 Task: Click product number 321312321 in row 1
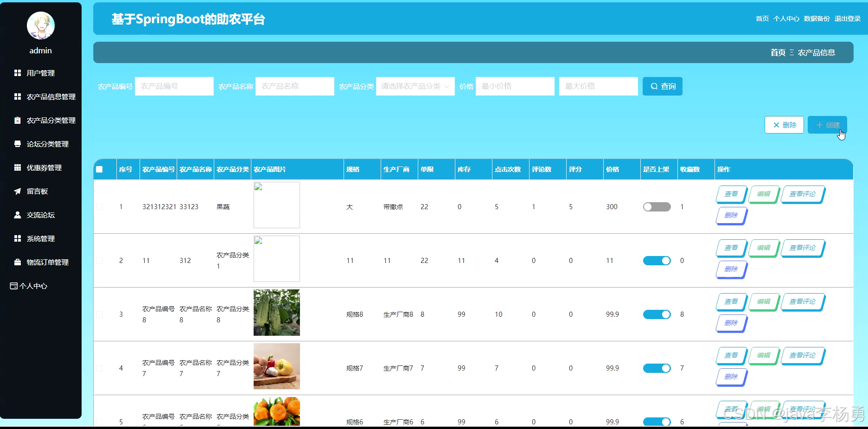pyautogui.click(x=159, y=207)
